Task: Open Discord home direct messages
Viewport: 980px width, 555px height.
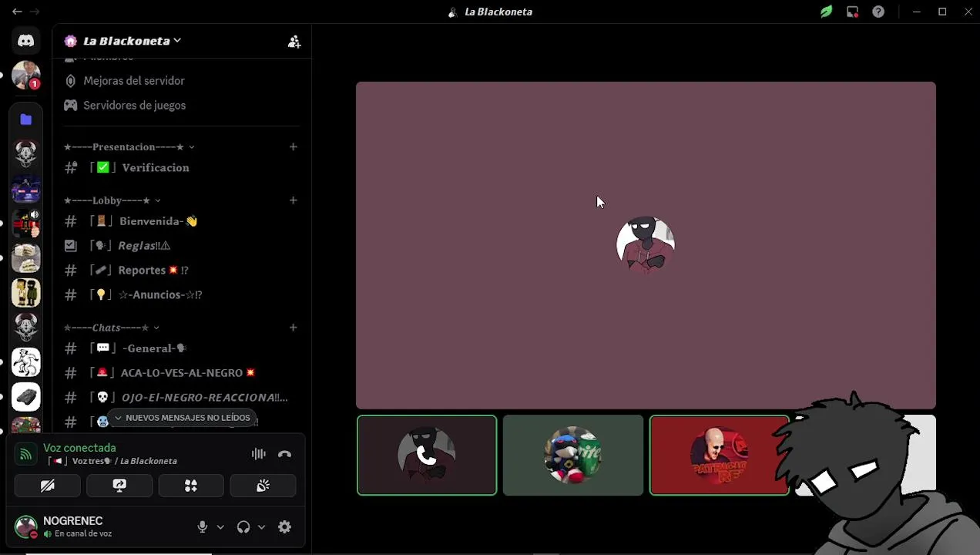Action: (26, 41)
